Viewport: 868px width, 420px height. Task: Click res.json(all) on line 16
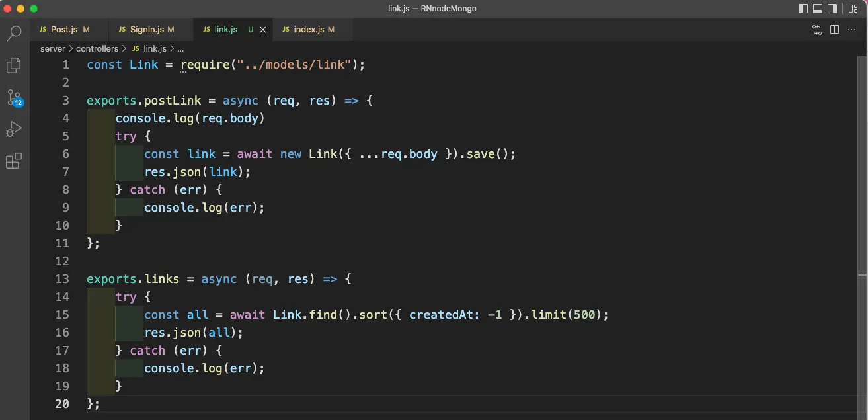click(x=190, y=333)
